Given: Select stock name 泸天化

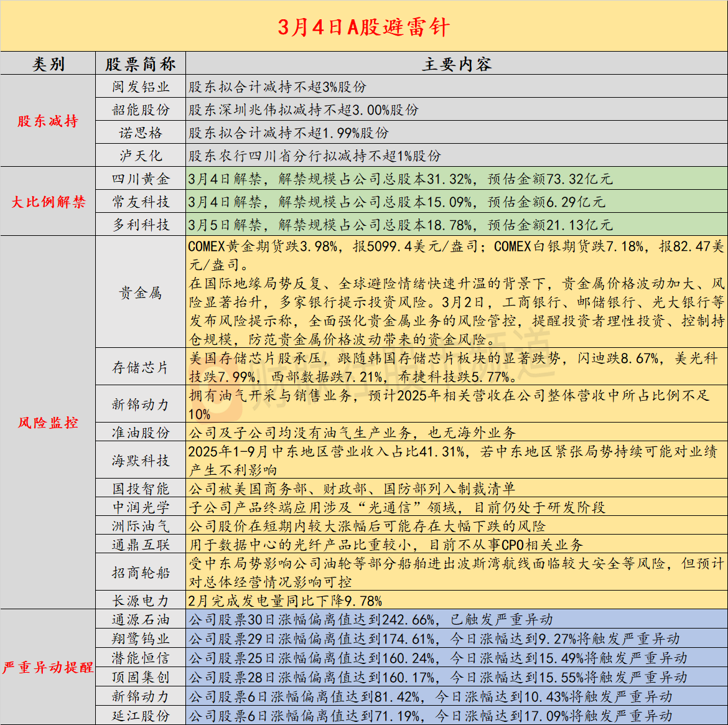Looking at the screenshot, I should point(141,156).
